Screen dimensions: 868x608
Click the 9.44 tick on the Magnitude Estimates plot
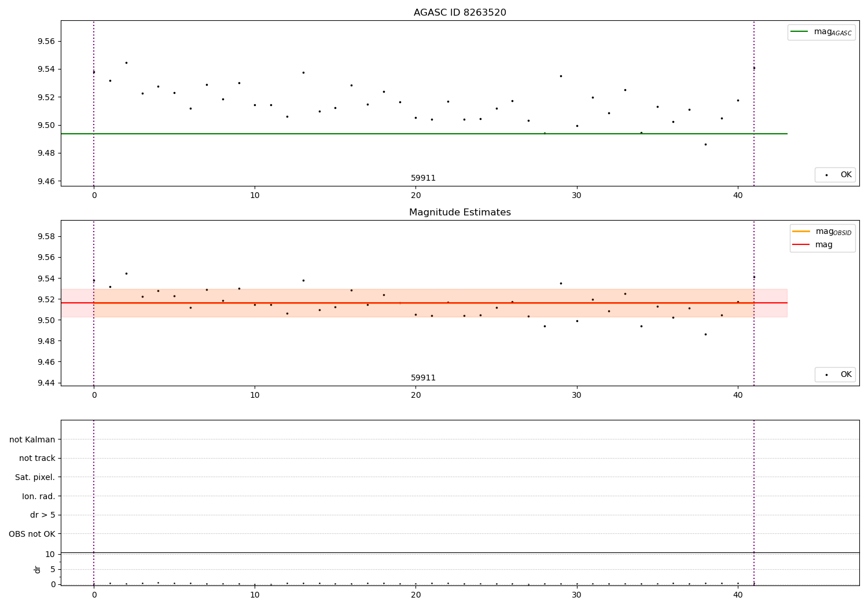pos(46,383)
